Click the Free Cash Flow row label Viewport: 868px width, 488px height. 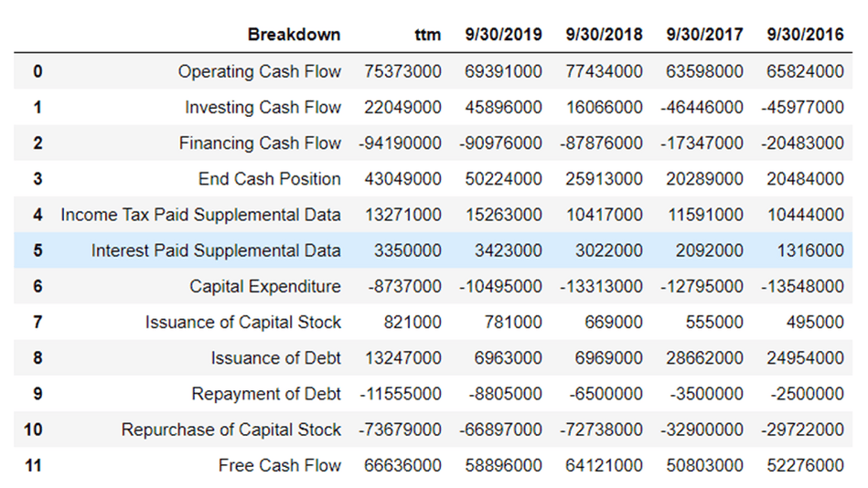tap(279, 465)
